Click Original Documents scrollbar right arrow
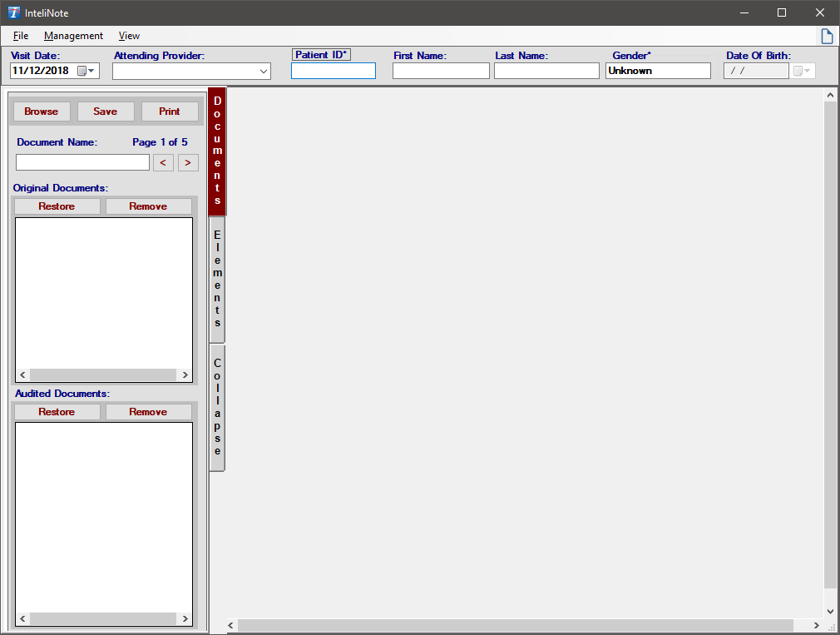Screen dimensions: 840x635 pyautogui.click(x=185, y=375)
